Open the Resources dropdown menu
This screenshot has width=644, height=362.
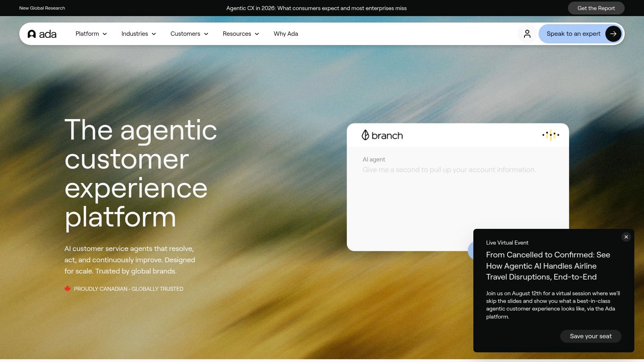[x=241, y=34]
